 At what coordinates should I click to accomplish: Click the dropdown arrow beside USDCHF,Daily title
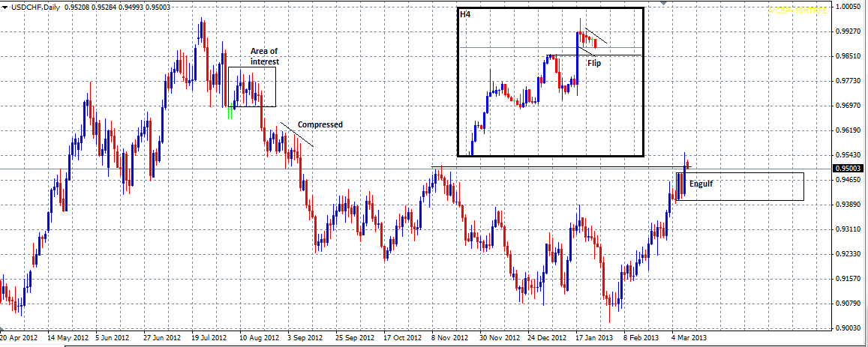pyautogui.click(x=5, y=7)
